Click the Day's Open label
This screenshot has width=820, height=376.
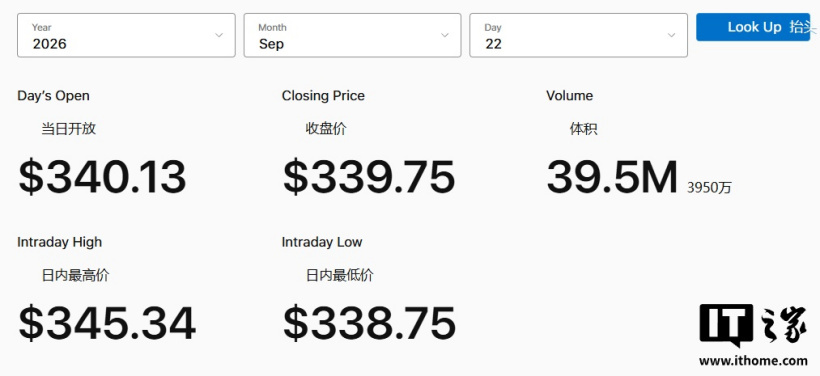pos(53,96)
